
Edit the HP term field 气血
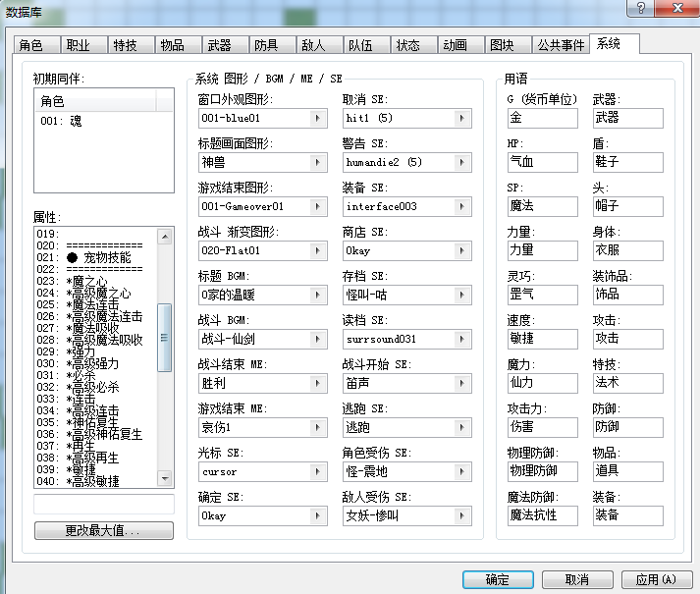click(542, 163)
